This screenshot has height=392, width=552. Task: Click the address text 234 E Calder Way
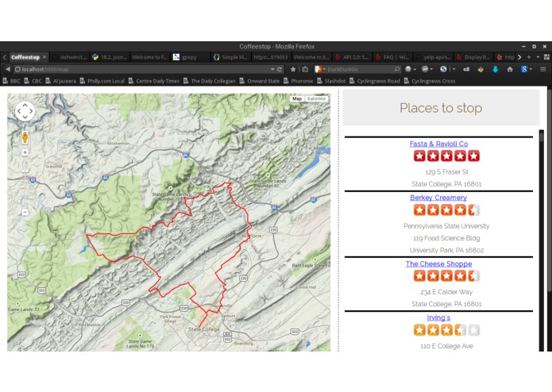[446, 292]
